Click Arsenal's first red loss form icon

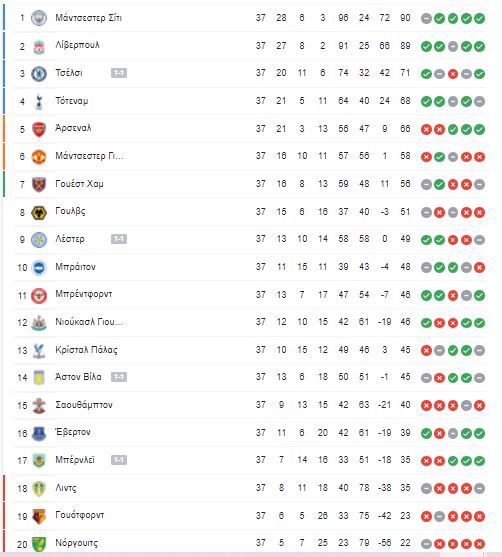pos(426,130)
